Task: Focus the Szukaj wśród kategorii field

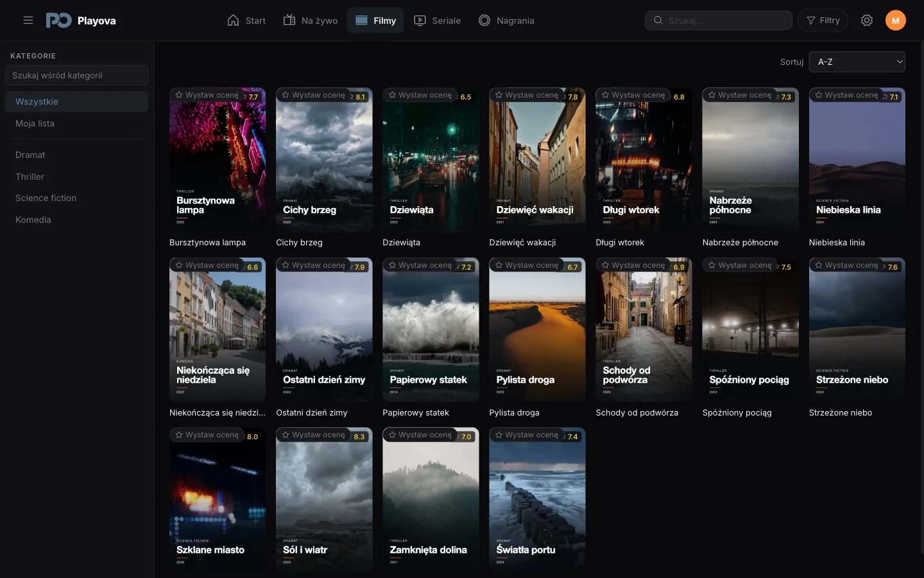Action: [76, 75]
